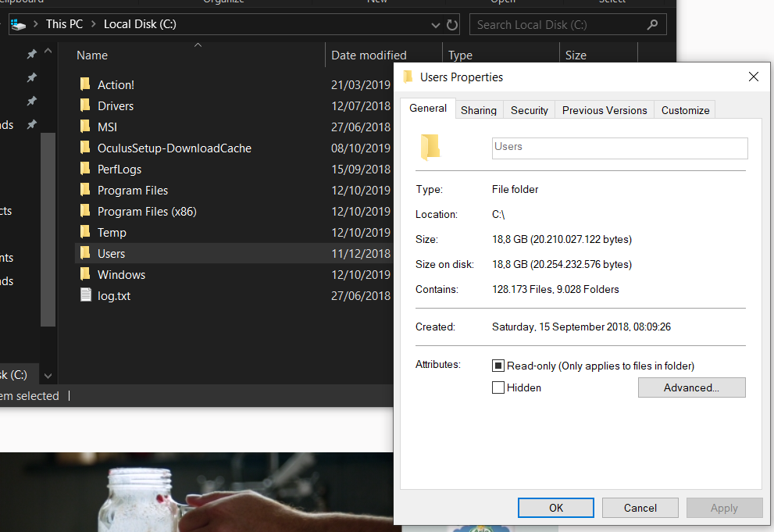Screen dimensions: 774x532
Task: Click the MSI folder icon
Action: [85, 127]
